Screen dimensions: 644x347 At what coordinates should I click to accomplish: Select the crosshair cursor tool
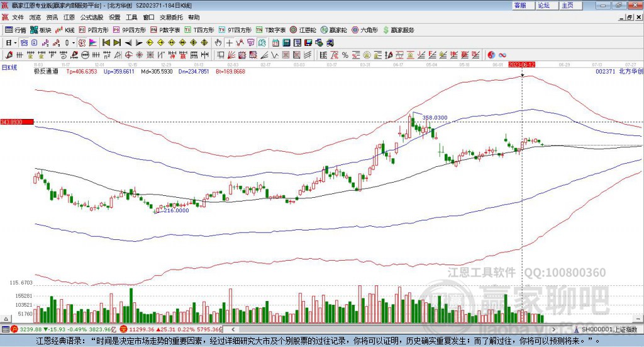click(x=230, y=43)
